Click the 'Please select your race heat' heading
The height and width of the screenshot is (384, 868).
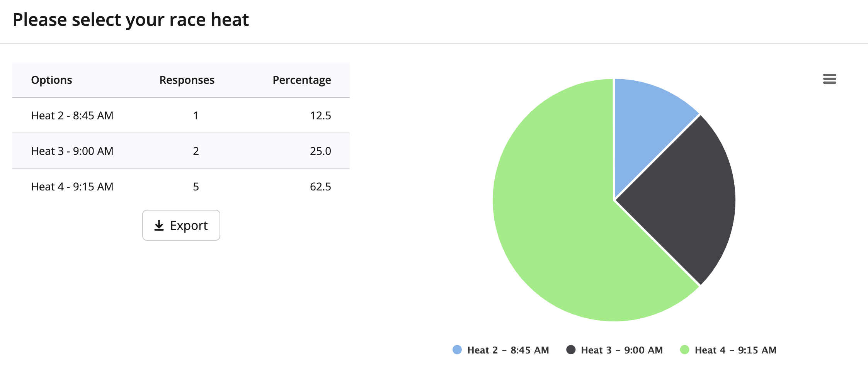[x=131, y=20]
